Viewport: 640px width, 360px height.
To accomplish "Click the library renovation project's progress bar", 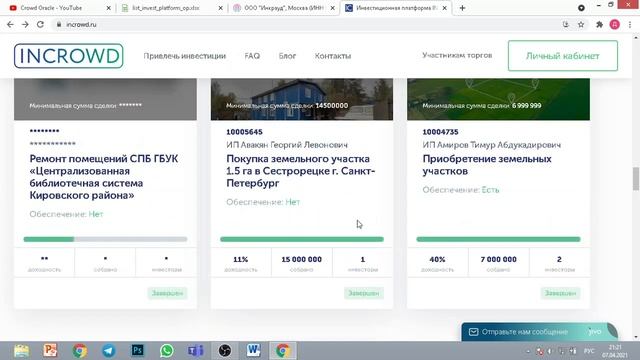I will (105, 239).
